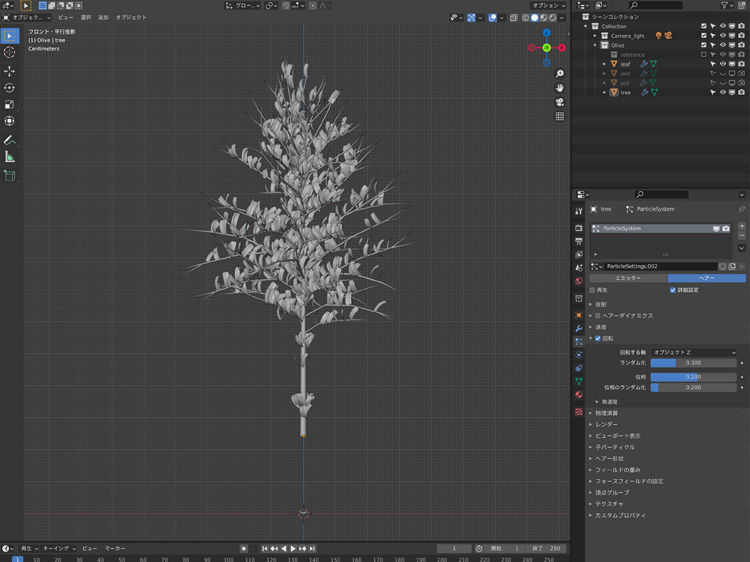Hide the leaf object in viewport
This screenshot has height=562, width=750.
click(723, 64)
